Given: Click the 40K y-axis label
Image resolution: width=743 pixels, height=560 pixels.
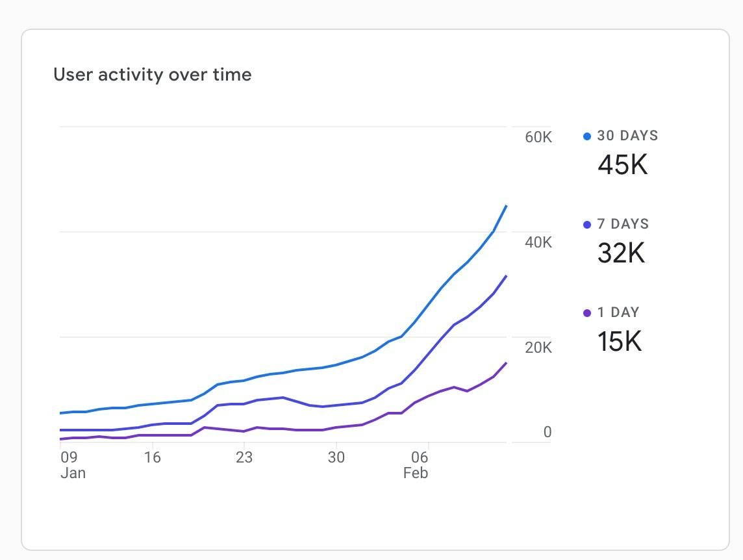Looking at the screenshot, I should tap(538, 242).
